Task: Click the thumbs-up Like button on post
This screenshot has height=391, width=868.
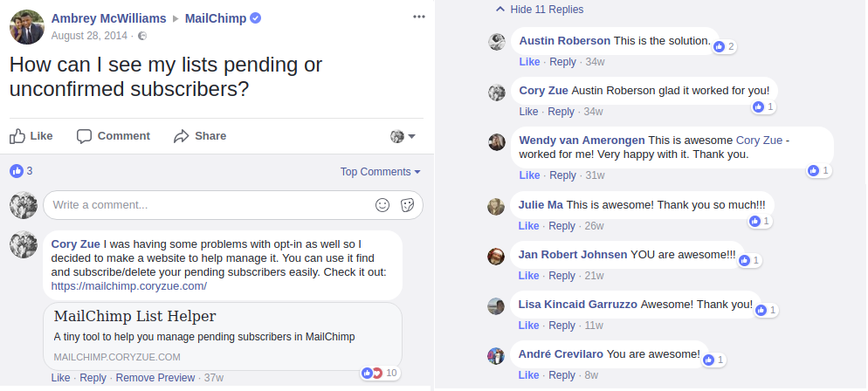Action: (31, 136)
